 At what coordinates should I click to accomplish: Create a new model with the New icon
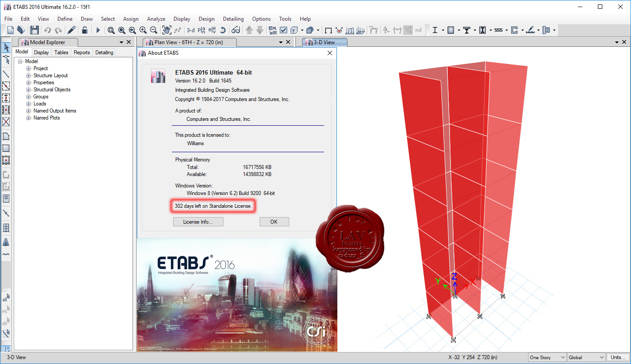coord(10,30)
